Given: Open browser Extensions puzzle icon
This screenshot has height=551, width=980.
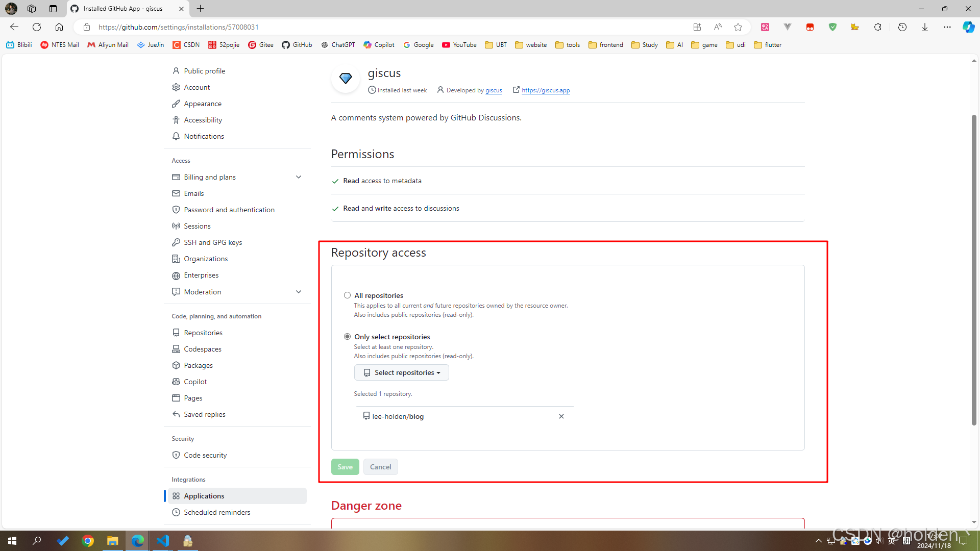Looking at the screenshot, I should coord(877,27).
